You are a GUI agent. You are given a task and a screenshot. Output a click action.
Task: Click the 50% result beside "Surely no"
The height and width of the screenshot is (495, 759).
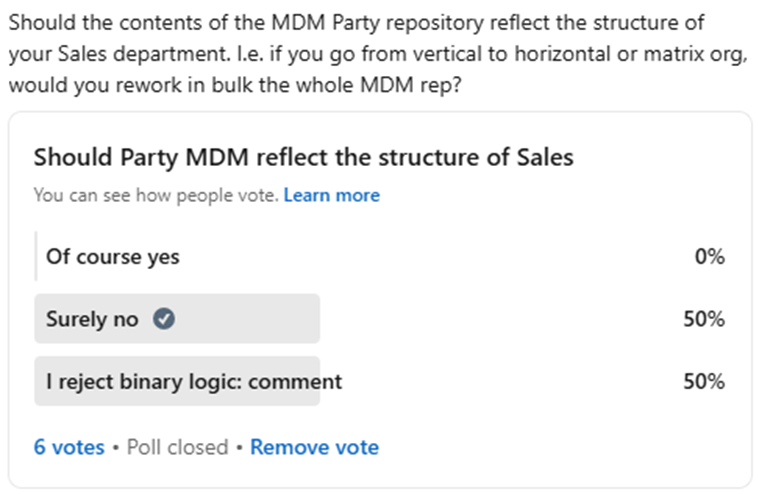point(703,319)
